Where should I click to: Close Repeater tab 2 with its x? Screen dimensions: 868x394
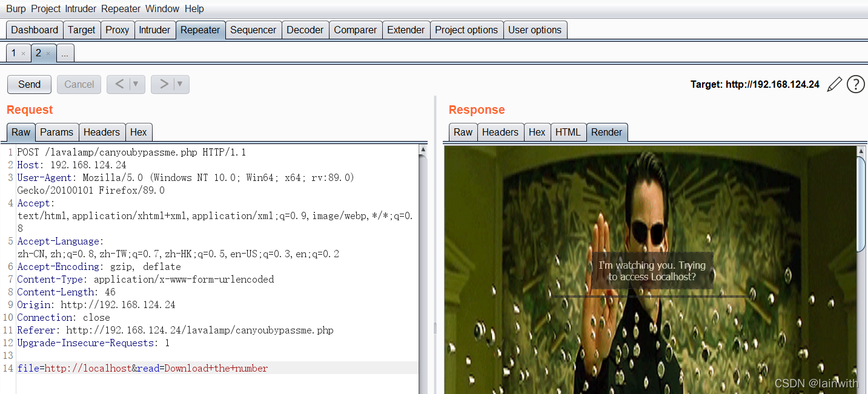click(48, 54)
